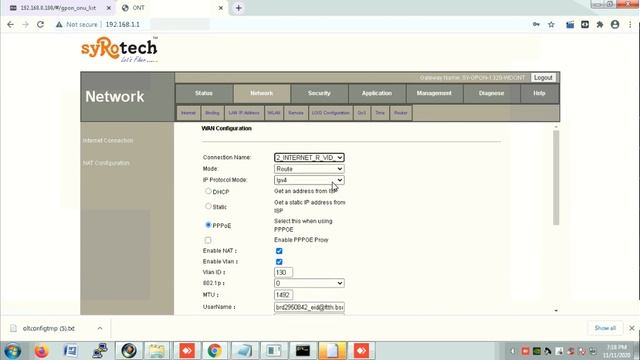Open QoS sub-tab

pos(362,113)
